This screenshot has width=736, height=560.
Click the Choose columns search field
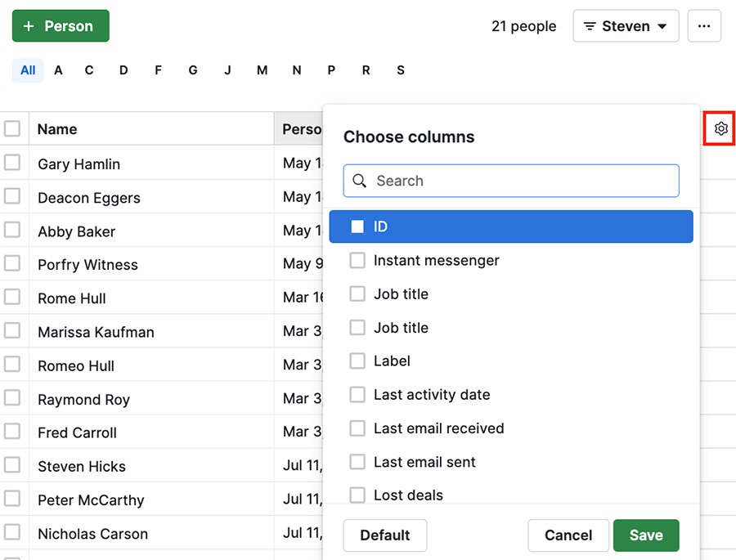coord(510,181)
